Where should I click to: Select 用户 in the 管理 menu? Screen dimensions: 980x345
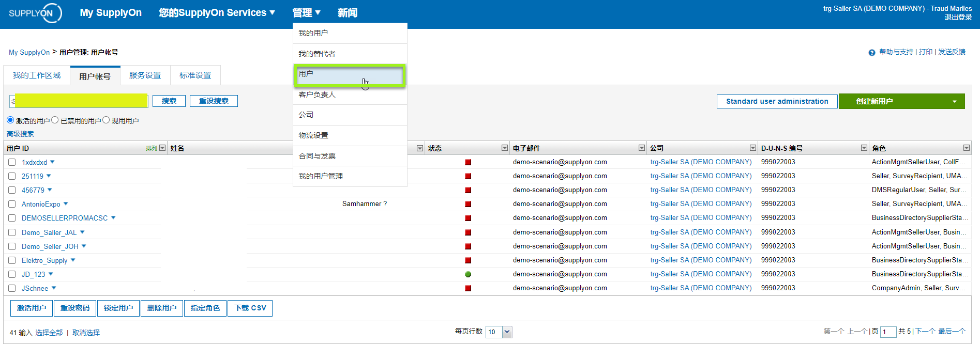coord(350,75)
